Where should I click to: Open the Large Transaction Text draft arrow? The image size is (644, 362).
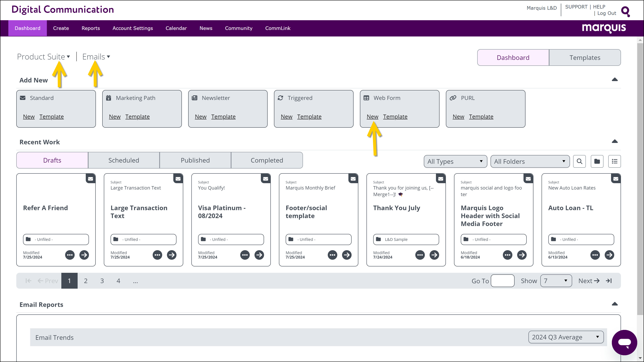click(x=172, y=255)
